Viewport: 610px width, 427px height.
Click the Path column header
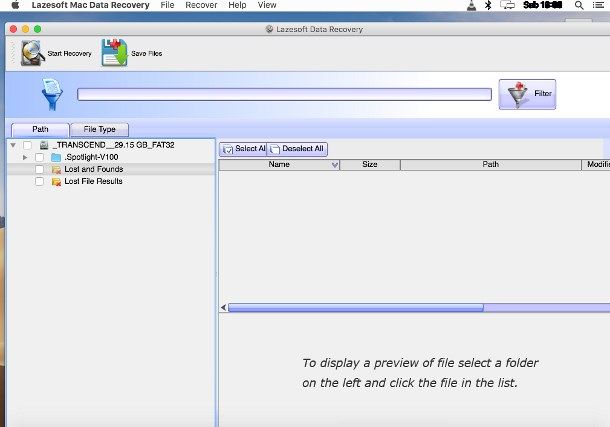[491, 164]
